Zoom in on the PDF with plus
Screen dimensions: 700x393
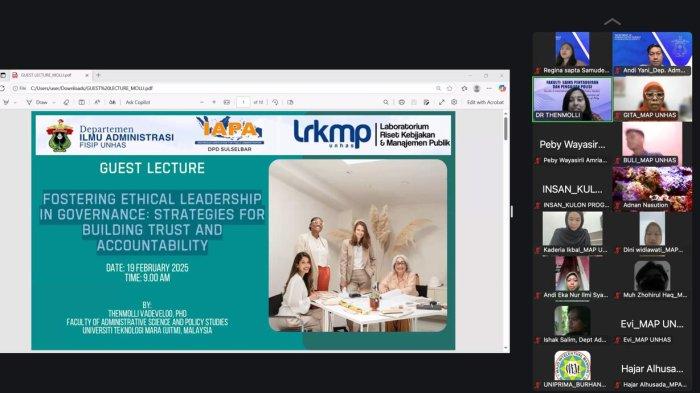pos(214,102)
